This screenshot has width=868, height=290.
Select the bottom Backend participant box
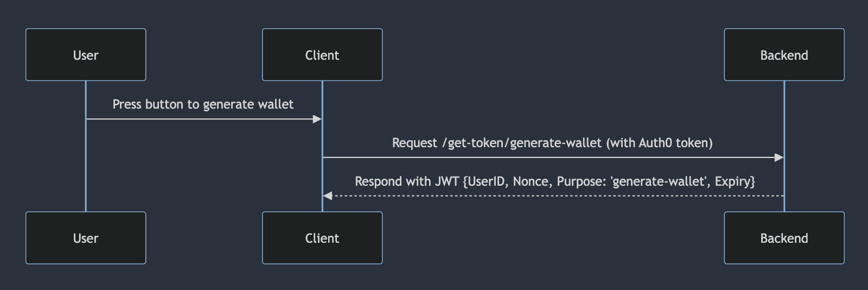tap(784, 238)
